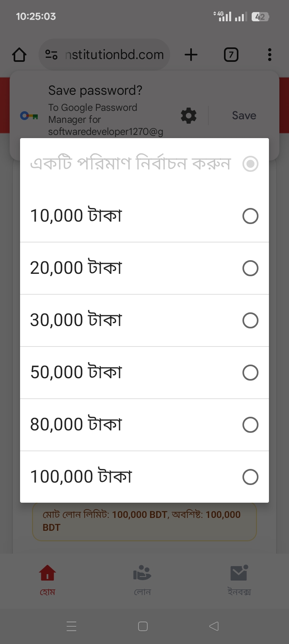Click Save in the password prompt
The width and height of the screenshot is (289, 644).
point(244,116)
